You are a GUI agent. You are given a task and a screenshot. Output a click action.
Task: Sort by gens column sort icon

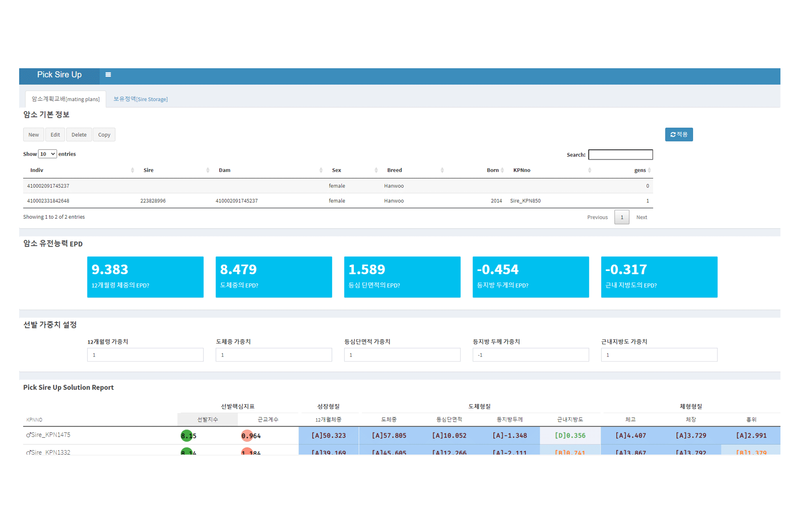(649, 170)
